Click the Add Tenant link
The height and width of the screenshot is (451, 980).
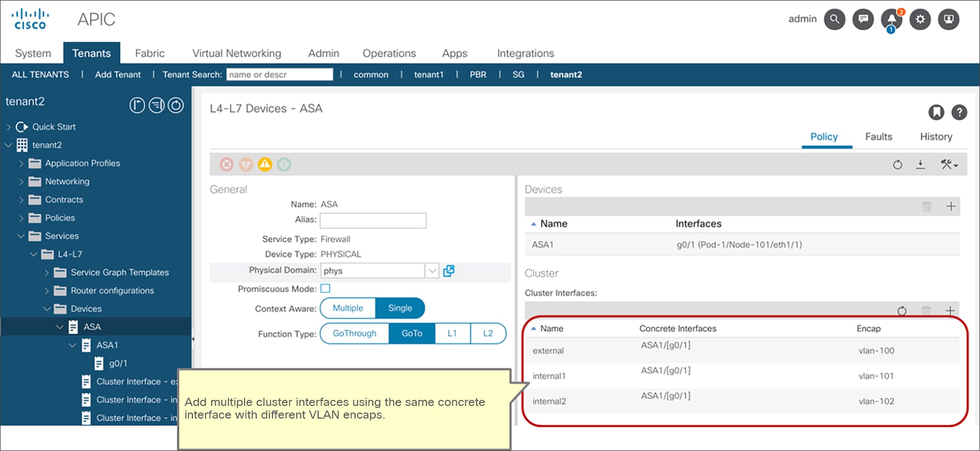(x=118, y=74)
